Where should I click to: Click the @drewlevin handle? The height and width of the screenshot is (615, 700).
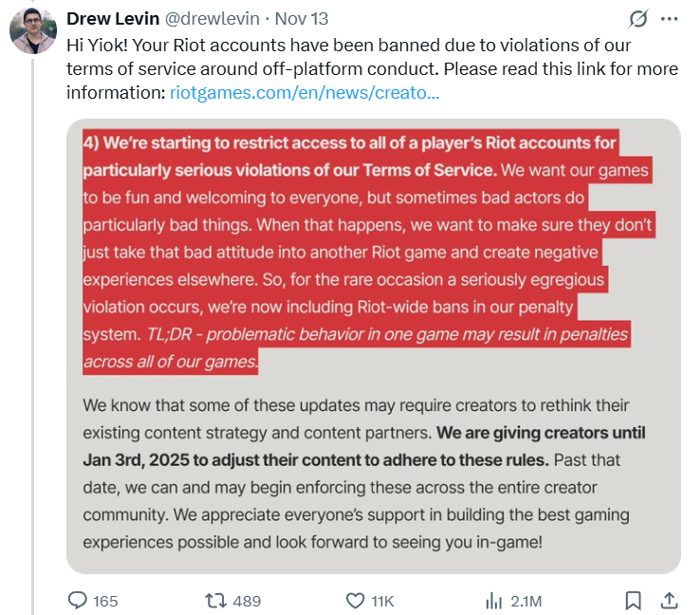(212, 21)
